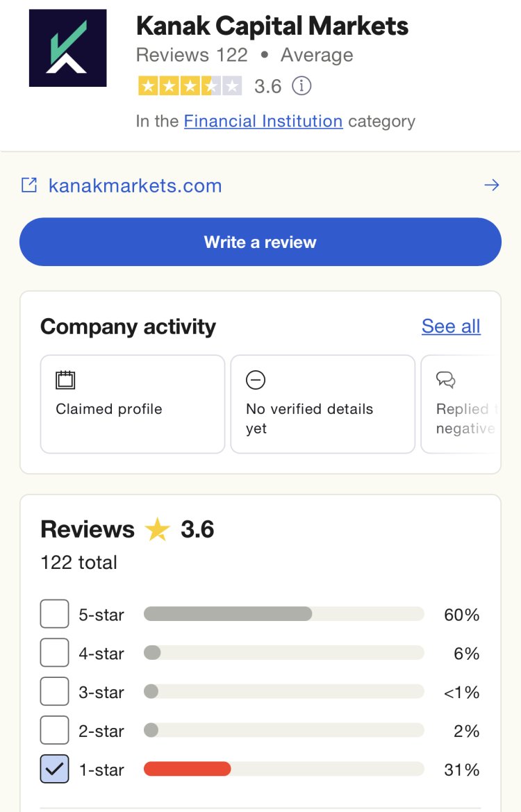Click the speech bubble icon on Replied card
The image size is (521, 812).
(445, 380)
